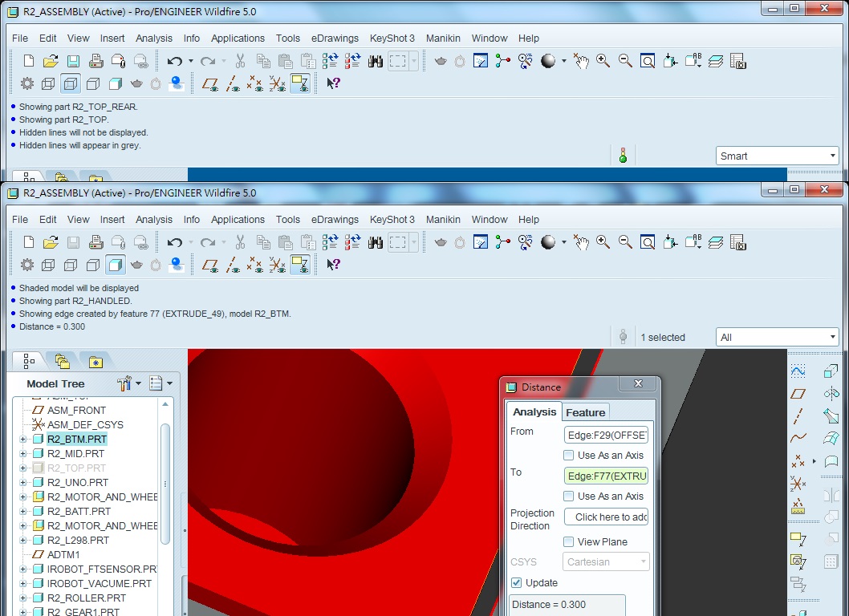Viewport: 849px width, 616px height.
Task: Select ASM_DEF_CSYS in Model Tree
Action: coord(85,425)
